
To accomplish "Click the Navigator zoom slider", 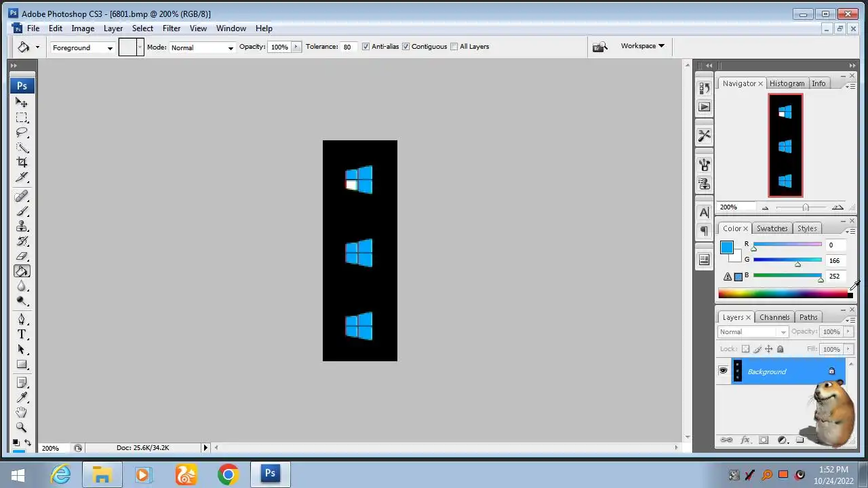I will coord(805,207).
